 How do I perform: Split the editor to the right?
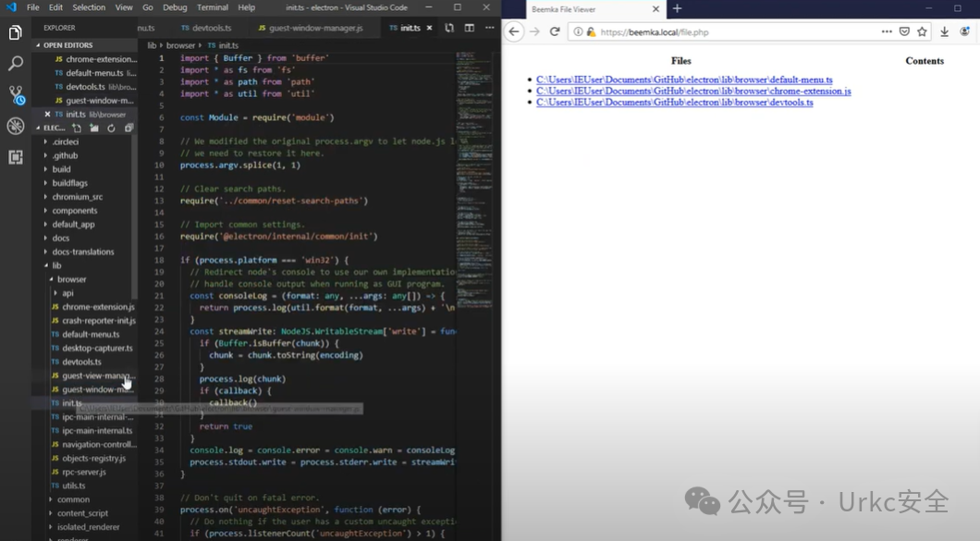coord(470,28)
